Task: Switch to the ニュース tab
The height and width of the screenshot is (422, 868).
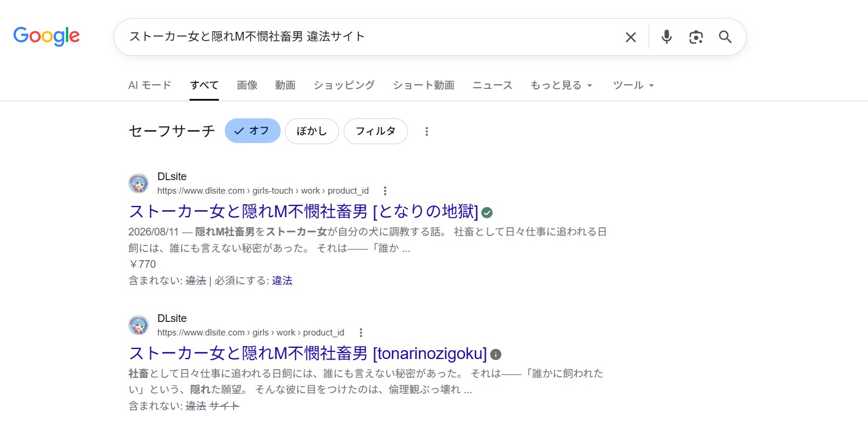Action: point(493,85)
